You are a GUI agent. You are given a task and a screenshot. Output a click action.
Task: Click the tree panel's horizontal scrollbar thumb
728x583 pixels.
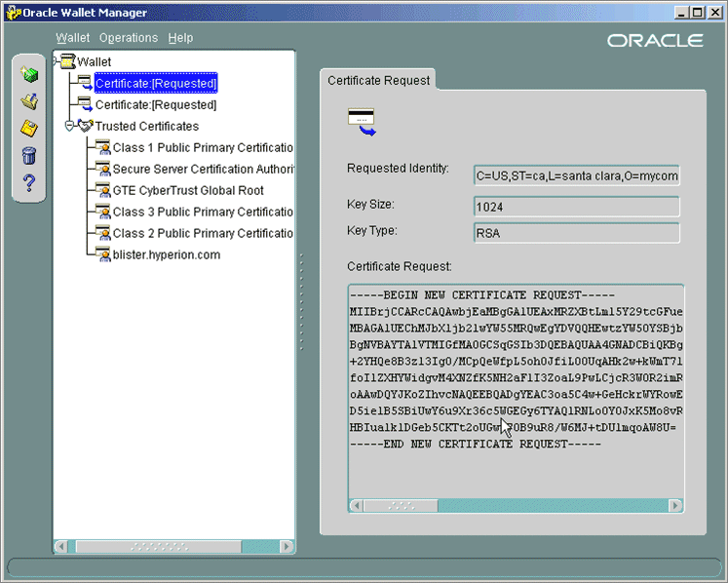(158, 546)
